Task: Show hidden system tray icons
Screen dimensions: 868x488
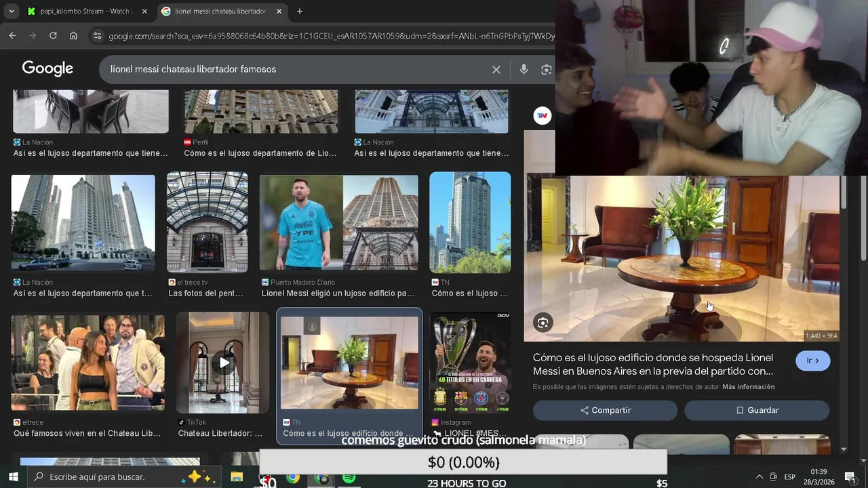Action: [x=759, y=477]
